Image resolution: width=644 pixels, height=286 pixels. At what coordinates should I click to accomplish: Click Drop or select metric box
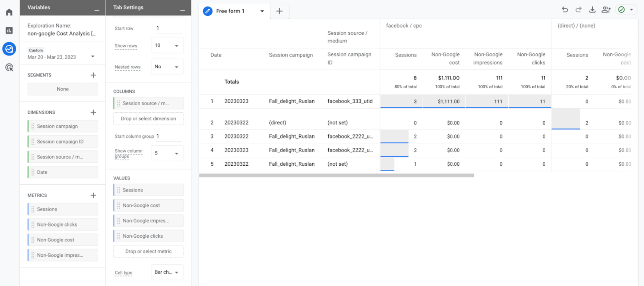coord(148,252)
